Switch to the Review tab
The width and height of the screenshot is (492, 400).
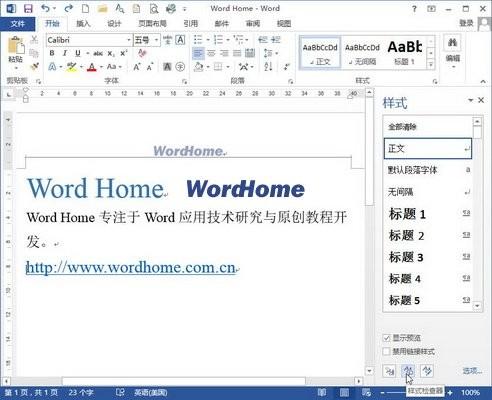pos(252,24)
